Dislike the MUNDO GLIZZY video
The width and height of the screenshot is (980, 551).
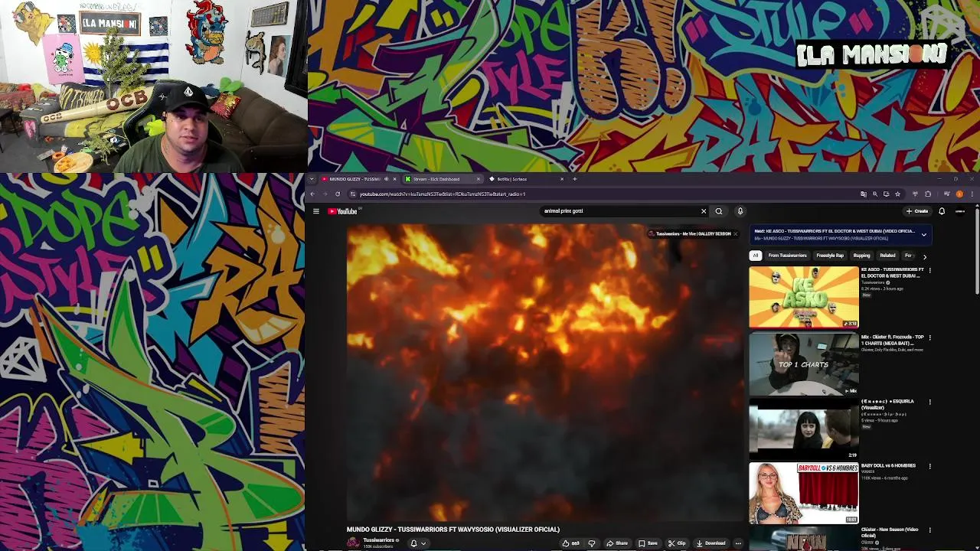tap(591, 543)
